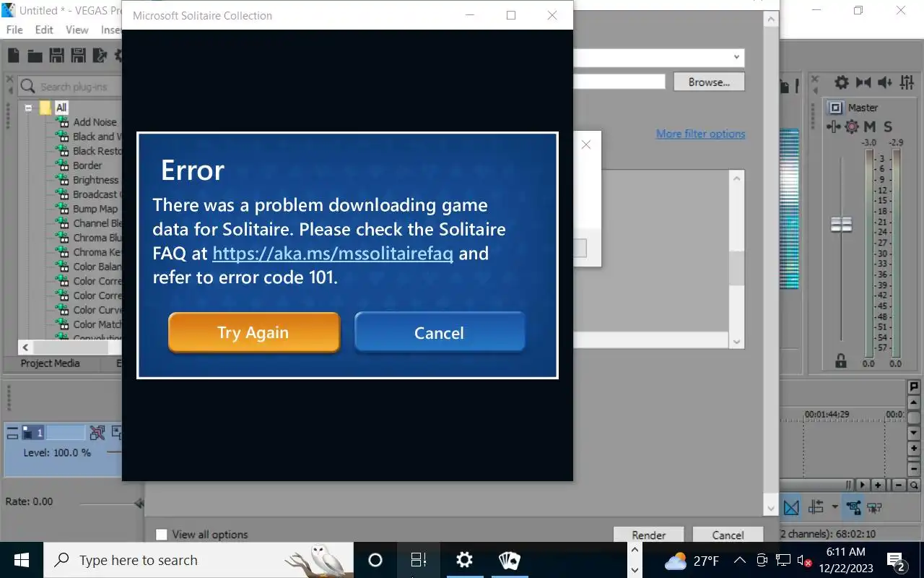The image size is (924, 578).
Task: Toggle Mute (M) on Master bus
Action: pyautogui.click(x=870, y=127)
